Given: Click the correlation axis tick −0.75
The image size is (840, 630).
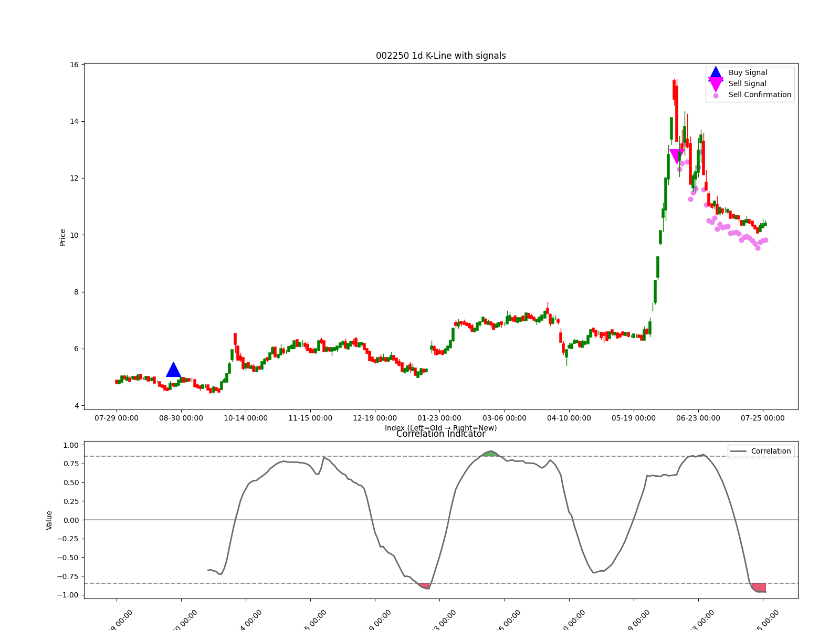Looking at the screenshot, I should 68,576.
